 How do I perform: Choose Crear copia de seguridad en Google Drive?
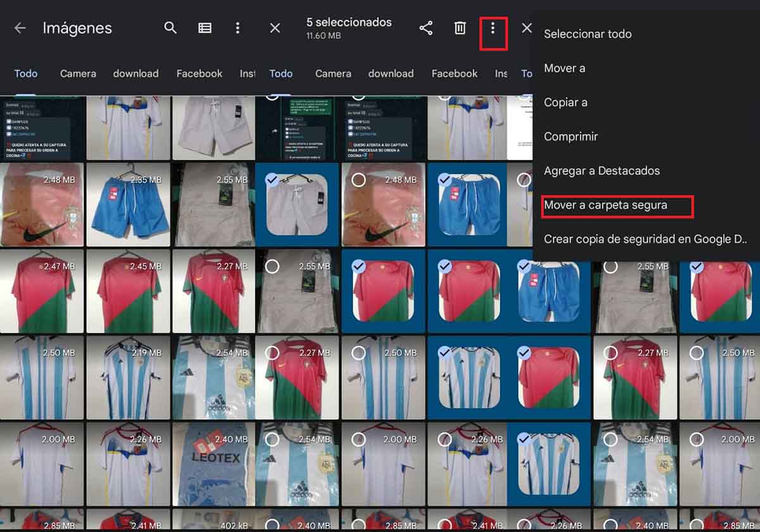click(x=645, y=239)
